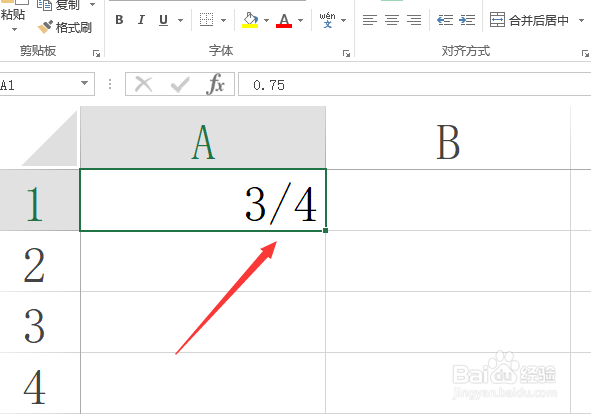Image resolution: width=591 pixels, height=414 pixels.
Task: Click formula bar showing 0.75
Action: click(x=415, y=84)
